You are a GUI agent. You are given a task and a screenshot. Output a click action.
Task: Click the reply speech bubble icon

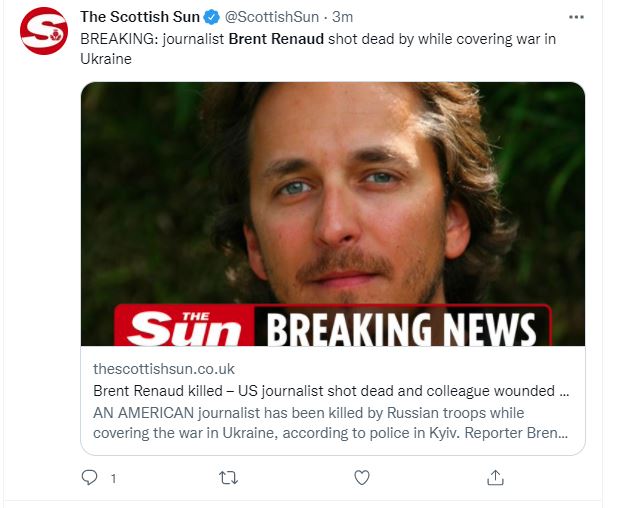point(89,477)
